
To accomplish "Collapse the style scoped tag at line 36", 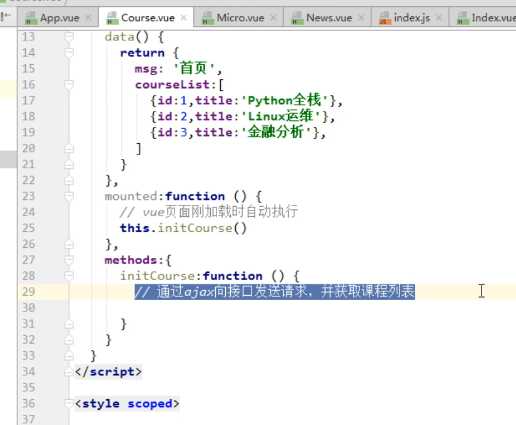I will pyautogui.click(x=69, y=404).
